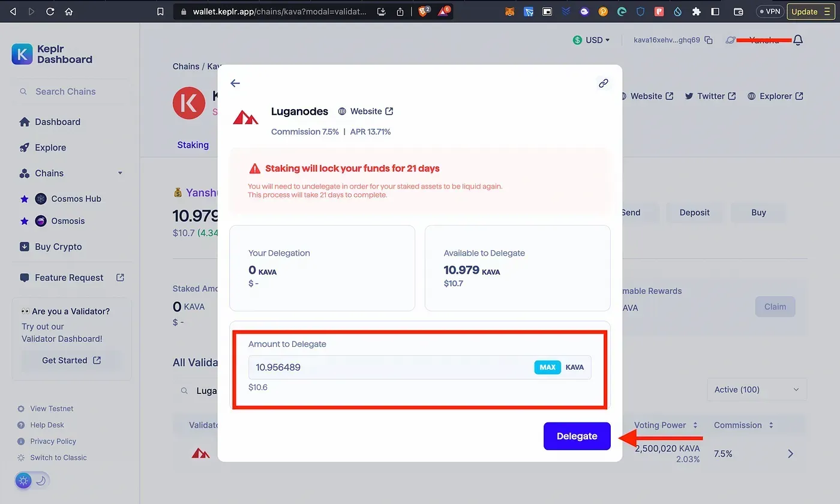This screenshot has width=840, height=504.
Task: Toggle the browser sidebar panel icon
Action: click(x=715, y=11)
